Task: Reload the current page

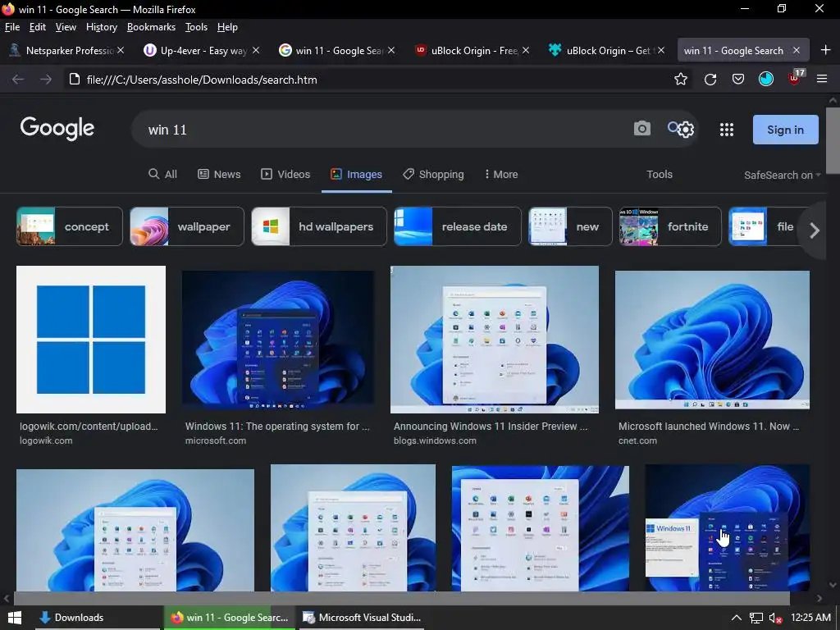Action: tap(710, 80)
